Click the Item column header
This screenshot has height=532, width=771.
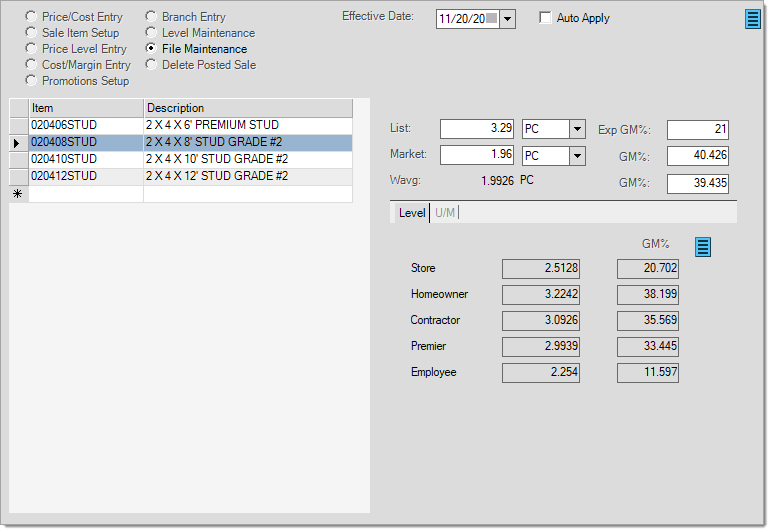(86, 108)
